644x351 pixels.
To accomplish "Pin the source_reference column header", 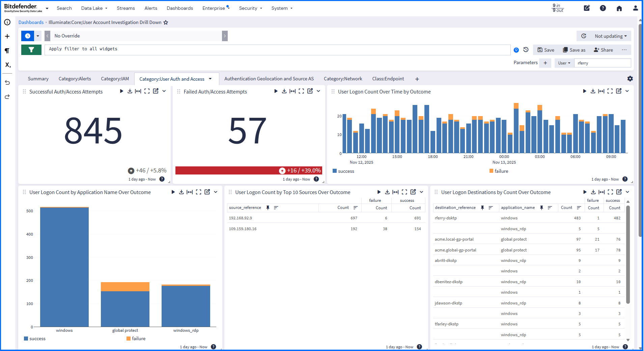I will pyautogui.click(x=268, y=208).
